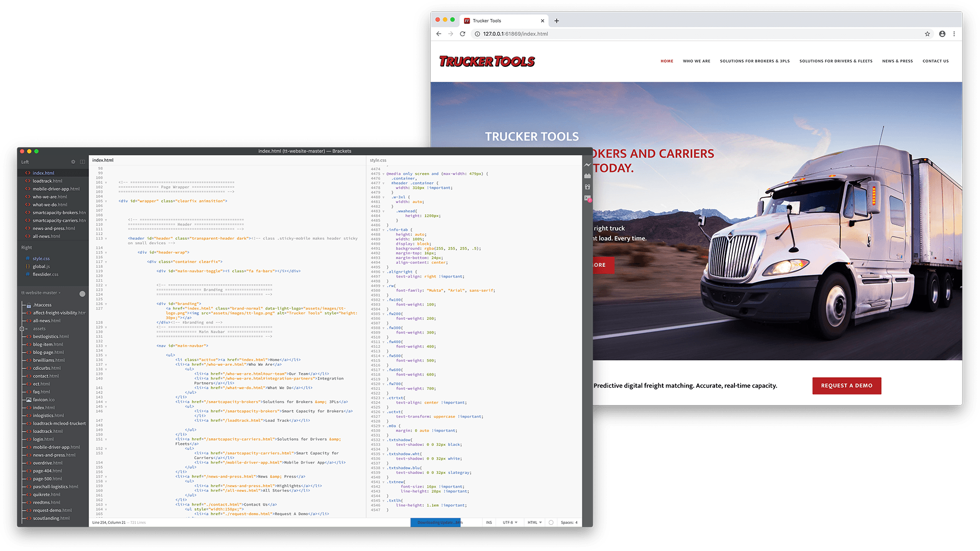Toggle INS insert mode in status bar
Image resolution: width=980 pixels, height=551 pixels.
coord(489,522)
